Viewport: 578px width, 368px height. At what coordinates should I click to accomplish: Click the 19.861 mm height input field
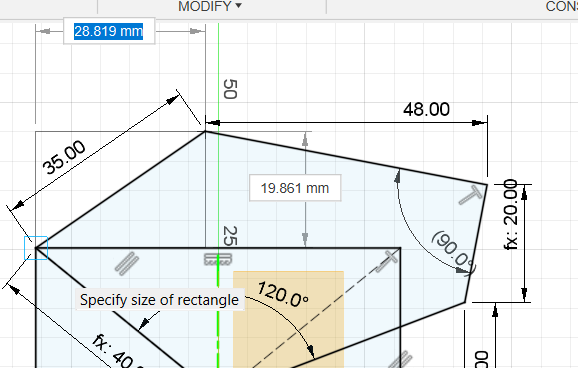(x=295, y=188)
